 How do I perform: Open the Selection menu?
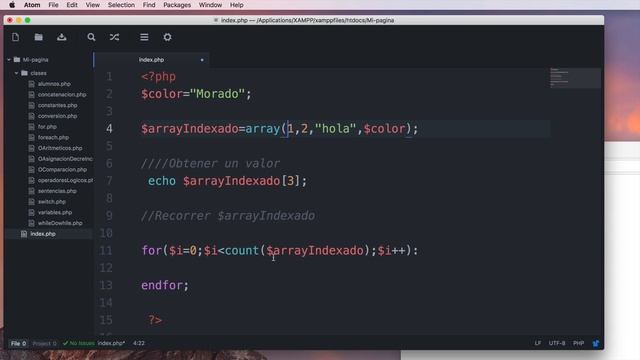pos(121,5)
